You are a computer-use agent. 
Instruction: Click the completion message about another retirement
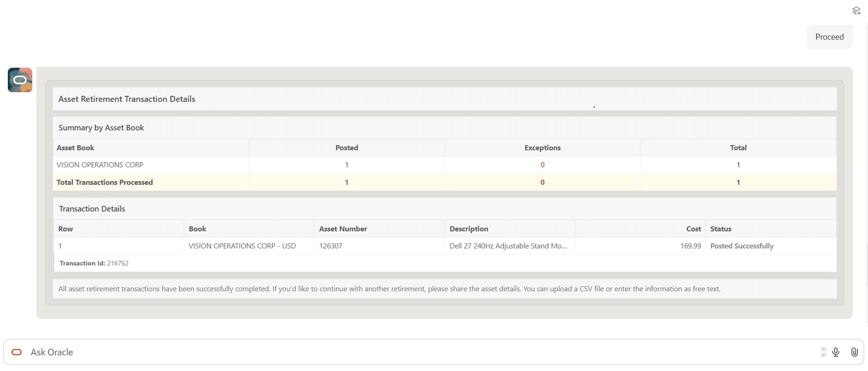tap(390, 289)
